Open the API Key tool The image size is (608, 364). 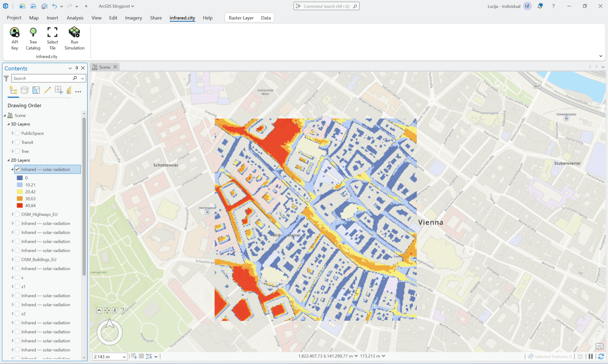pos(15,38)
